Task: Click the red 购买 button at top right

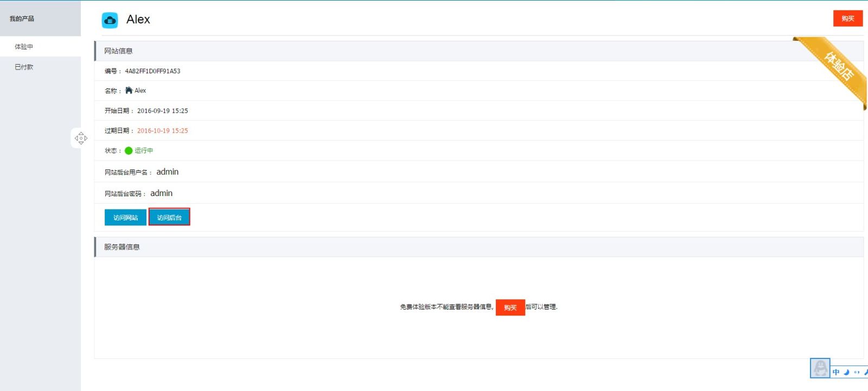Action: click(847, 18)
